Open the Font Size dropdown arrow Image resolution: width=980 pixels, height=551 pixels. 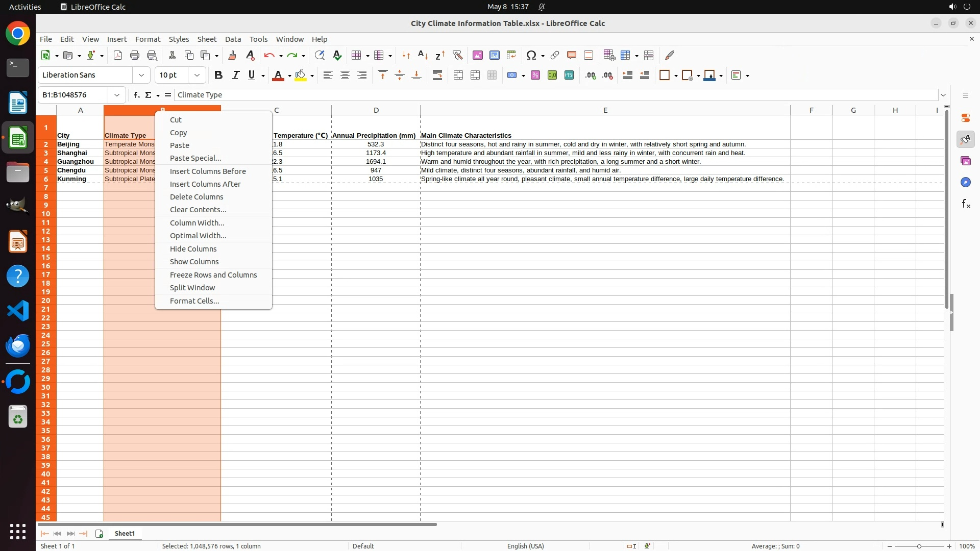(197, 75)
